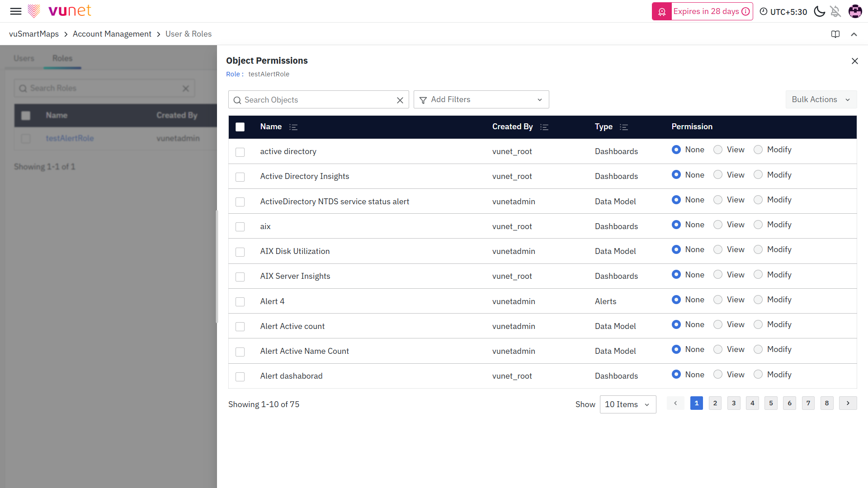This screenshot has width=868, height=488.
Task: Toggle dark mode moon icon
Action: pos(819,11)
